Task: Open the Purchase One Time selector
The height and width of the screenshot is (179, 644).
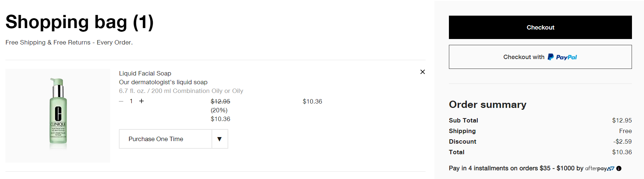Action: click(x=174, y=139)
